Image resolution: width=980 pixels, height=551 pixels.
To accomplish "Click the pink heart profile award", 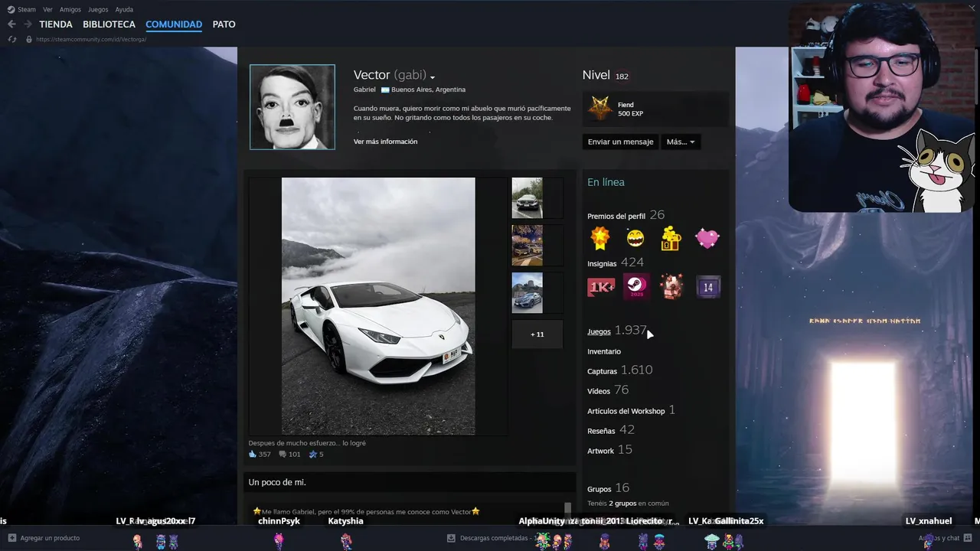I will (707, 238).
